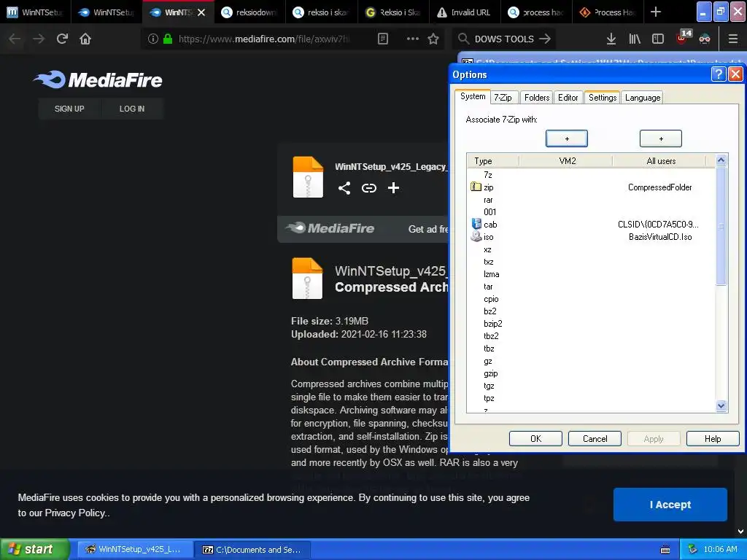Open C:\Documents and Se... taskbar item
The width and height of the screenshot is (747, 560).
[252, 549]
